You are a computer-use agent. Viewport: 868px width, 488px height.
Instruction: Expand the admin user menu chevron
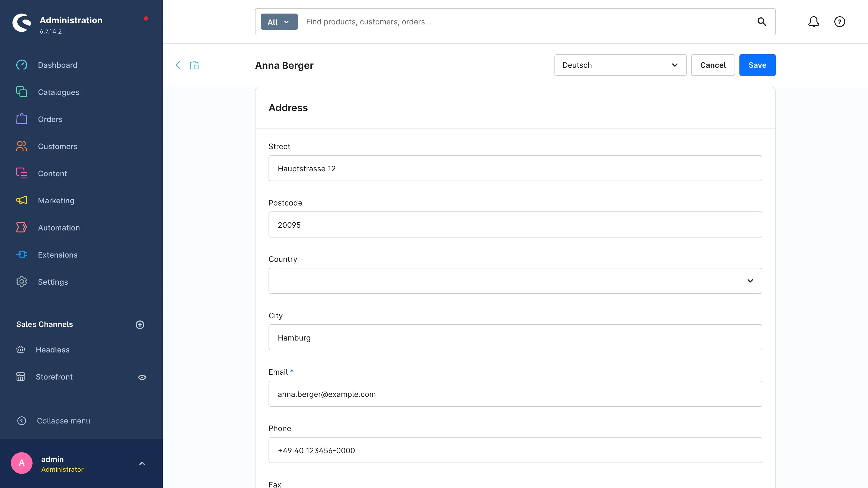[142, 464]
